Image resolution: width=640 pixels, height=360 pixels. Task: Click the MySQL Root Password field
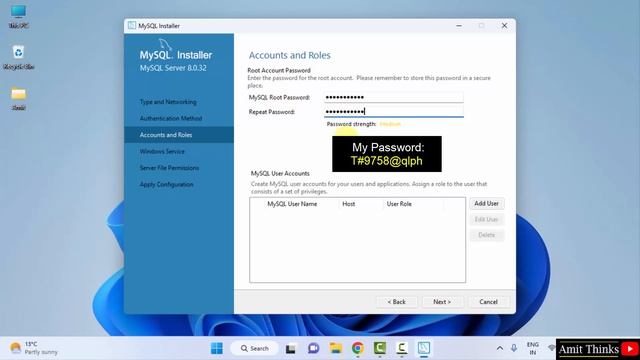[393, 97]
